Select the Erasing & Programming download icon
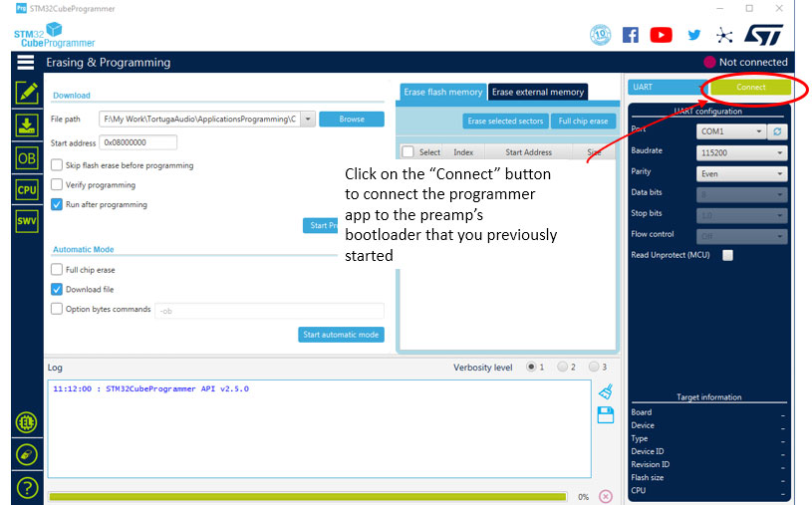Viewport: 812px width, 505px height. (x=26, y=125)
